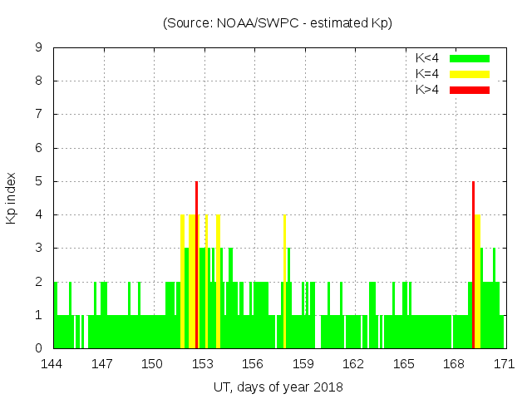
Task: Click the x-axis tick label 156
Action: pyautogui.click(x=253, y=364)
